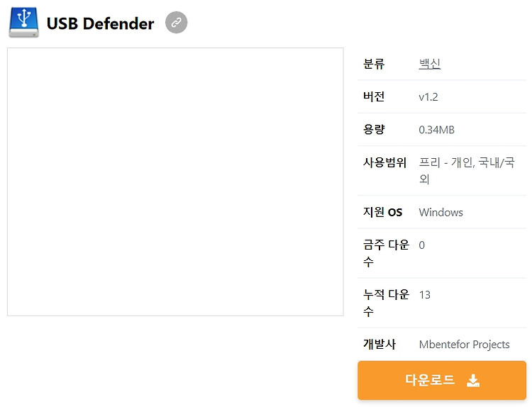Click the USB Defender drive icon

click(x=23, y=23)
